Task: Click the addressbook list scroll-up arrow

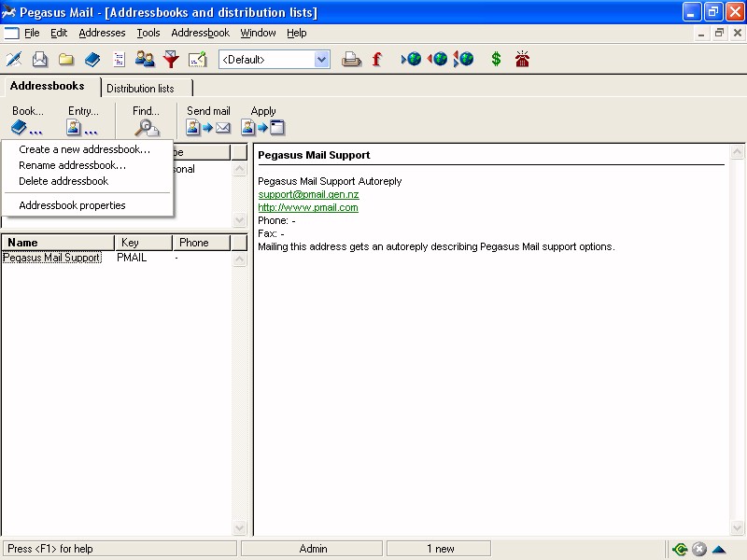Action: click(239, 169)
